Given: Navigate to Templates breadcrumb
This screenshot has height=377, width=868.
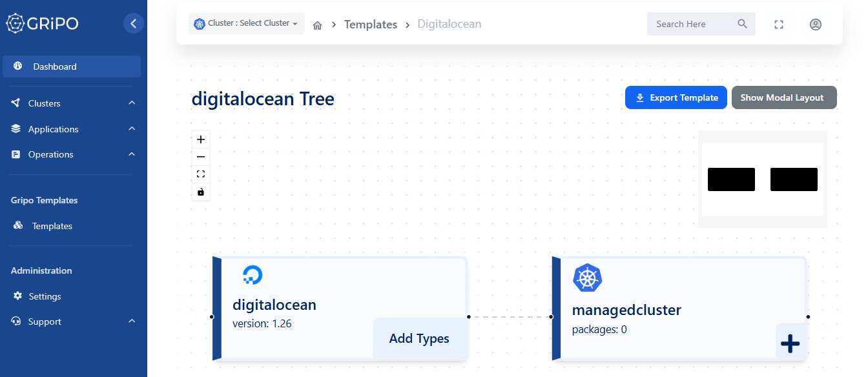Looking at the screenshot, I should [371, 25].
